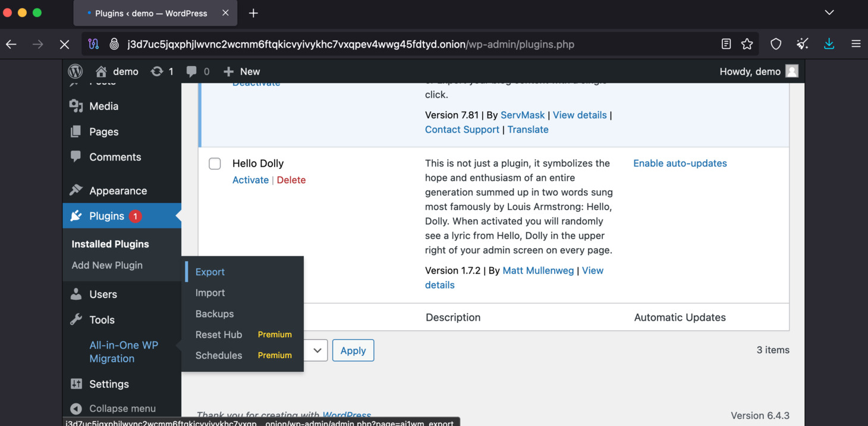
Task: Open Add New Plugin submenu item
Action: click(x=107, y=265)
